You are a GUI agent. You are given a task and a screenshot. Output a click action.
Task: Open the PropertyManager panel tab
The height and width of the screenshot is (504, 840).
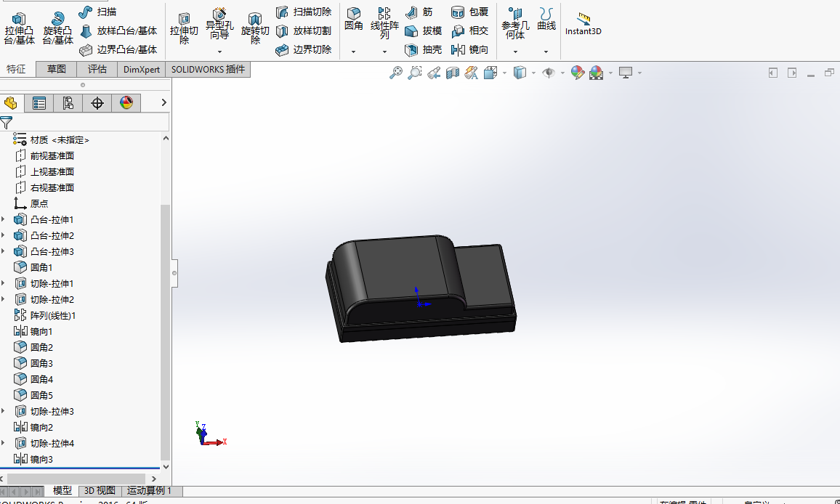39,103
